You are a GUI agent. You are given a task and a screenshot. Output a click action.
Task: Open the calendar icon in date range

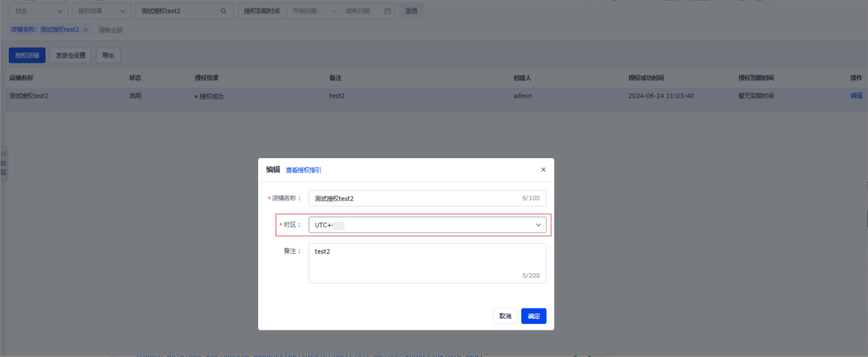pos(387,11)
